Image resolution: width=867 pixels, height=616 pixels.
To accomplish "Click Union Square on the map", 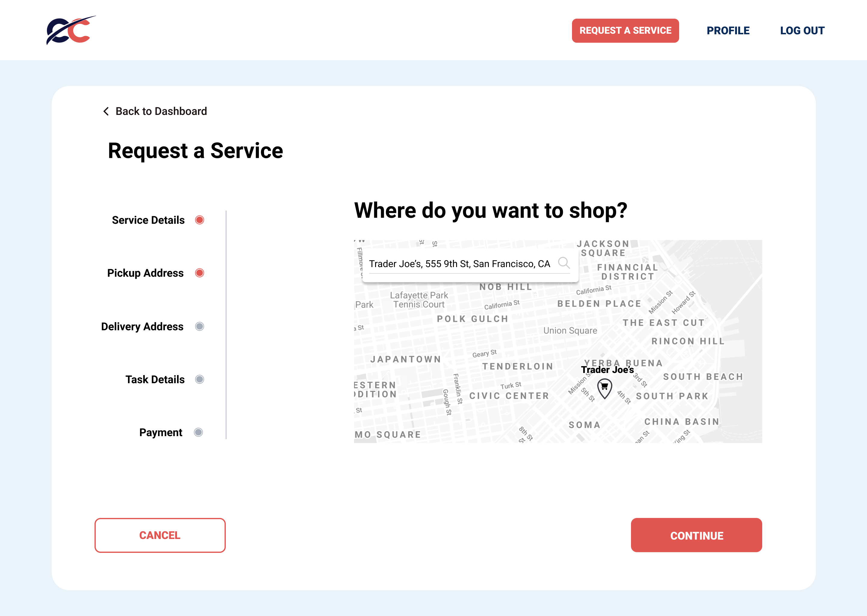I will [x=570, y=331].
